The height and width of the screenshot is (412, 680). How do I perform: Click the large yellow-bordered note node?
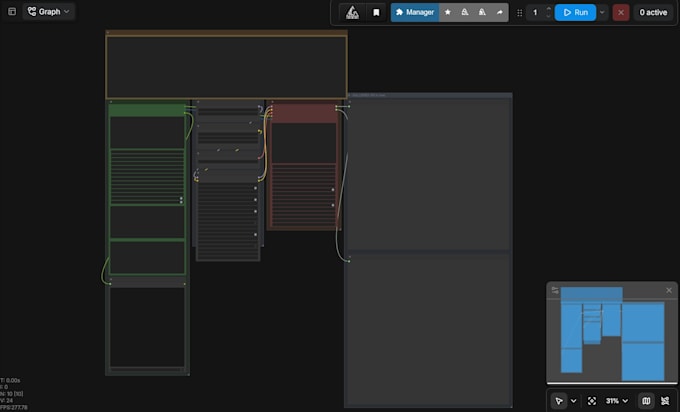pos(226,65)
